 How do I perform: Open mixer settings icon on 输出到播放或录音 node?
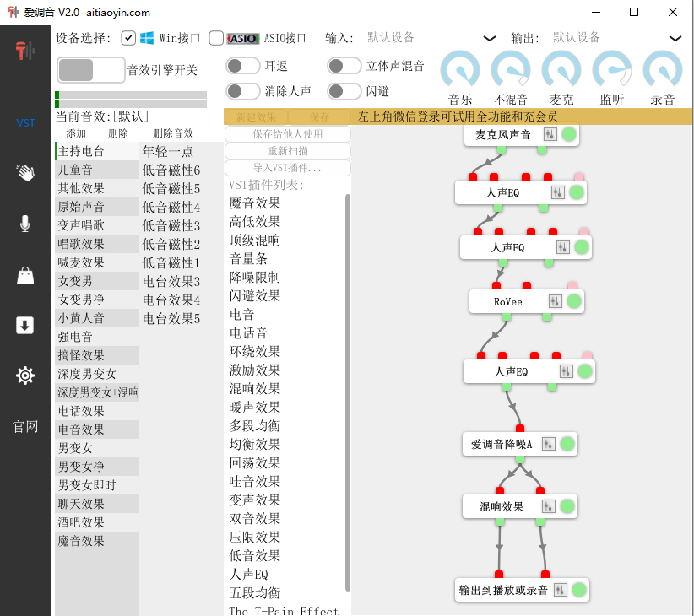561,590
